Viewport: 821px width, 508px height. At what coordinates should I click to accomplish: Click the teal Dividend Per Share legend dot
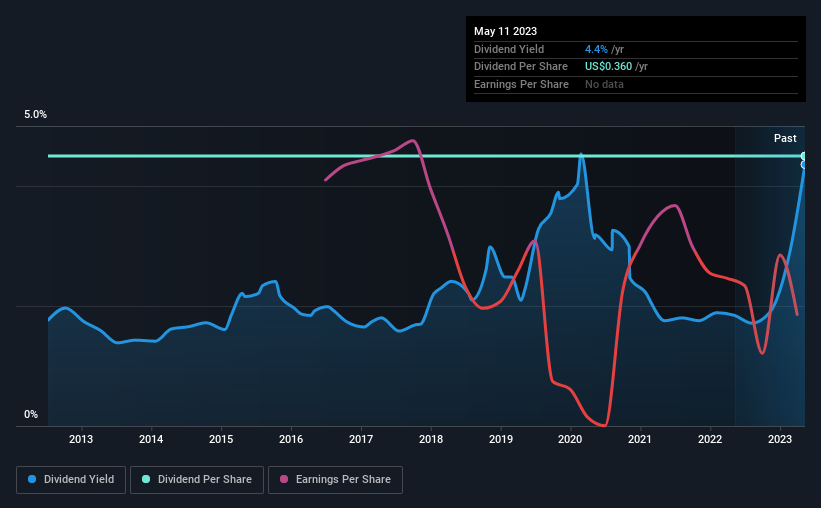coord(146,479)
